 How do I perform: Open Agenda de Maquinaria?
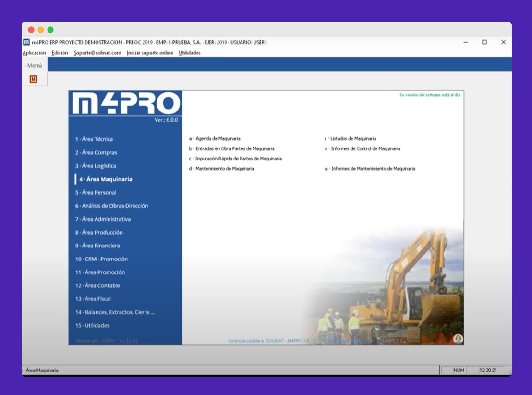coord(215,138)
